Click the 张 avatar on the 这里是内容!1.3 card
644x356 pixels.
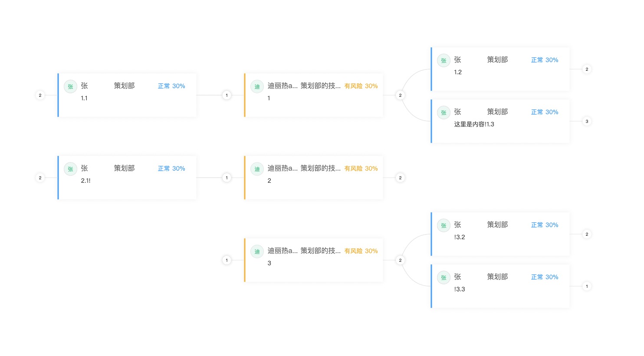click(x=444, y=112)
